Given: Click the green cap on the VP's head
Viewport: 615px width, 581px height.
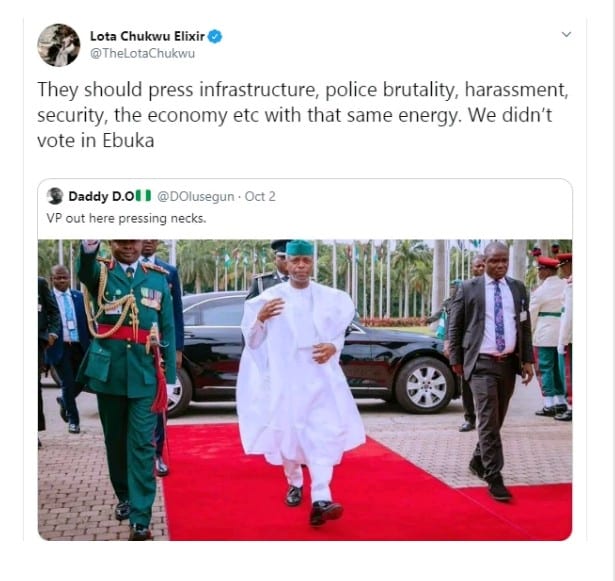Looking at the screenshot, I should [x=300, y=248].
